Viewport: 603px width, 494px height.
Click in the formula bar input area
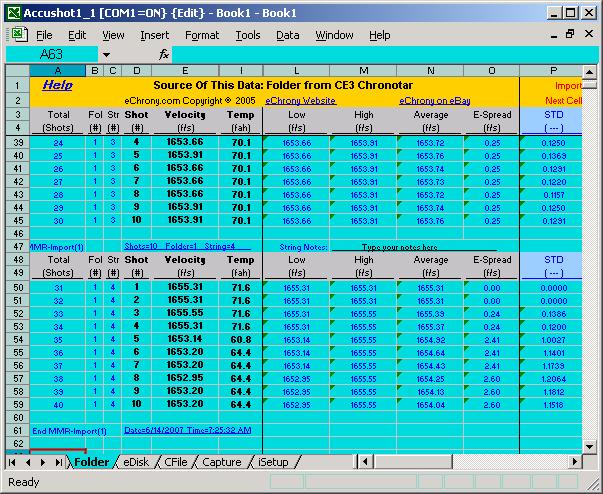385,55
